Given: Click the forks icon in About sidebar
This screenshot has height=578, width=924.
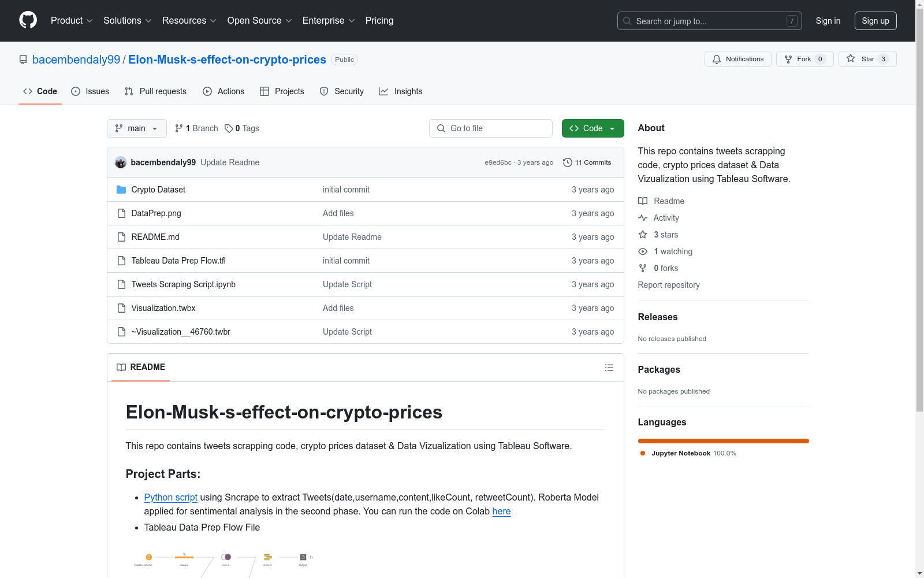Looking at the screenshot, I should (x=643, y=268).
